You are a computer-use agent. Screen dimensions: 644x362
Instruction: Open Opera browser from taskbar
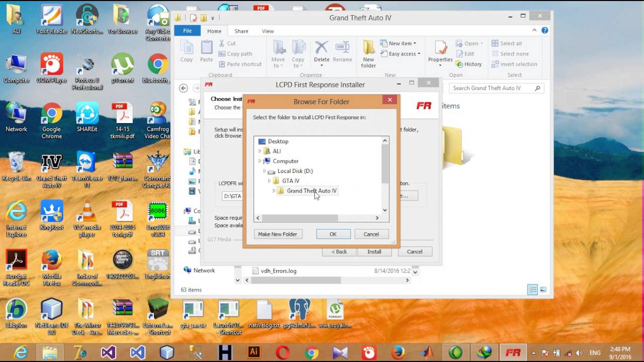[x=283, y=352]
